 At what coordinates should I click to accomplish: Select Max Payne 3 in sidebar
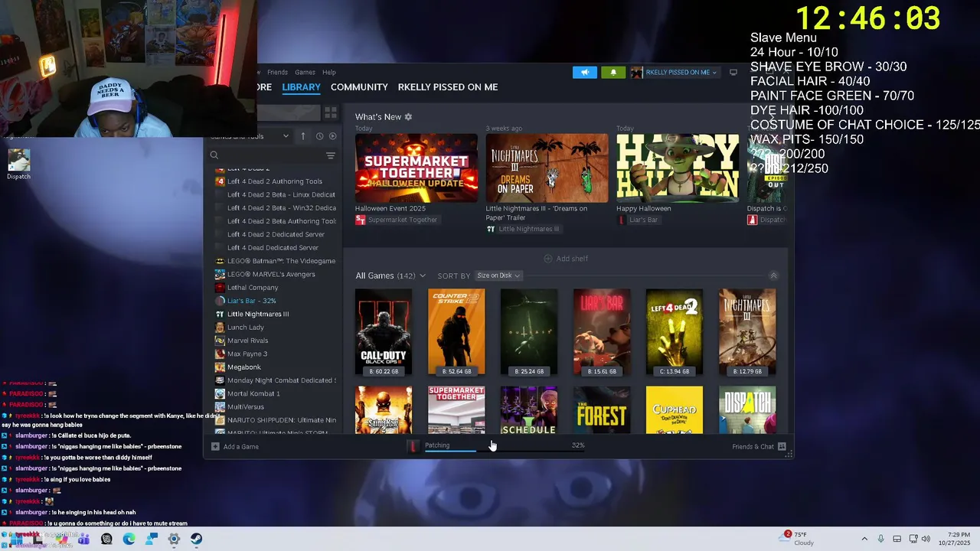coord(247,354)
